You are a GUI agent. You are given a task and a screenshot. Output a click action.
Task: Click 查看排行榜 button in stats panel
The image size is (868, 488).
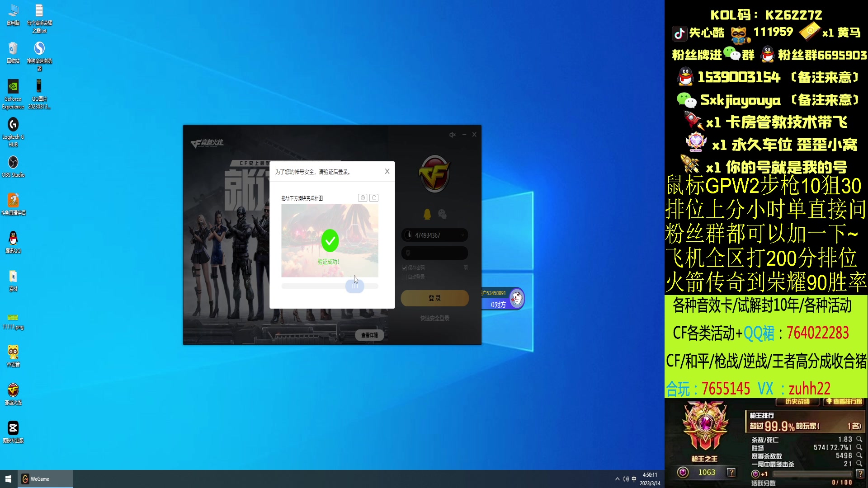pyautogui.click(x=844, y=401)
